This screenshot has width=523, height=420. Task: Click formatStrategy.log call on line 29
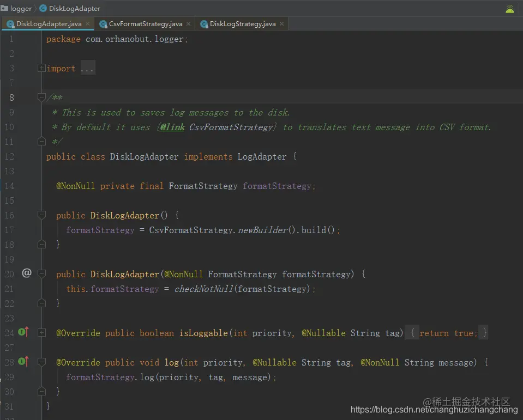[110, 378]
